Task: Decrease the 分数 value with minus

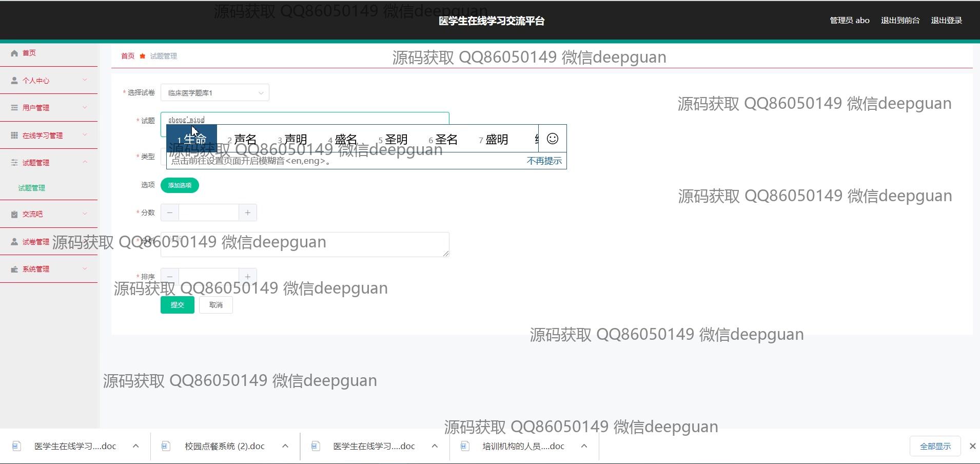Action: click(x=170, y=212)
